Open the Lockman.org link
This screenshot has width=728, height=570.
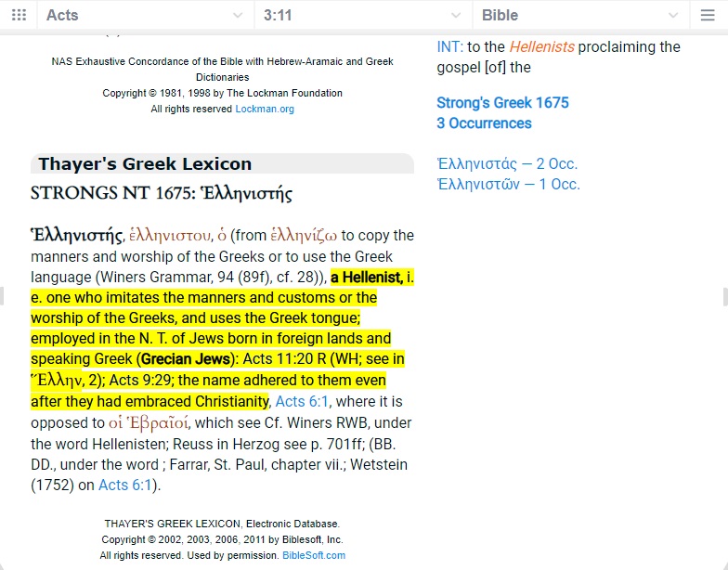point(265,109)
